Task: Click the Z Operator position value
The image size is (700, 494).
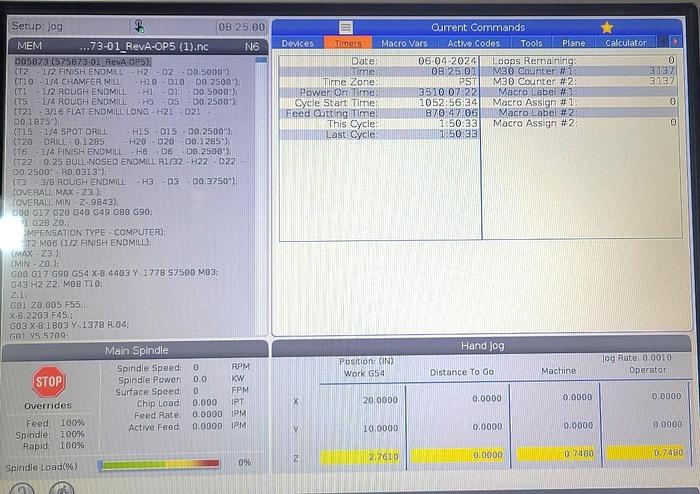Action: click(x=646, y=455)
